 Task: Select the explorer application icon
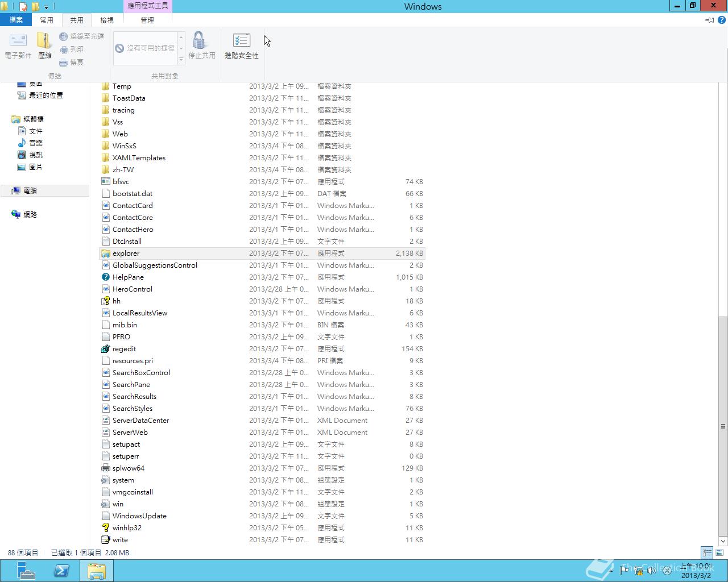[x=105, y=253]
